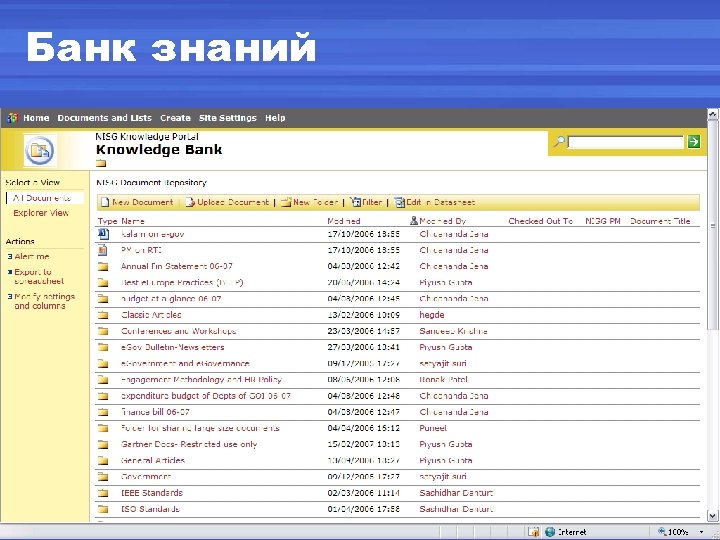Viewport: 720px width, 540px height.
Task: Sort by the Modified column header
Action: pos(343,221)
